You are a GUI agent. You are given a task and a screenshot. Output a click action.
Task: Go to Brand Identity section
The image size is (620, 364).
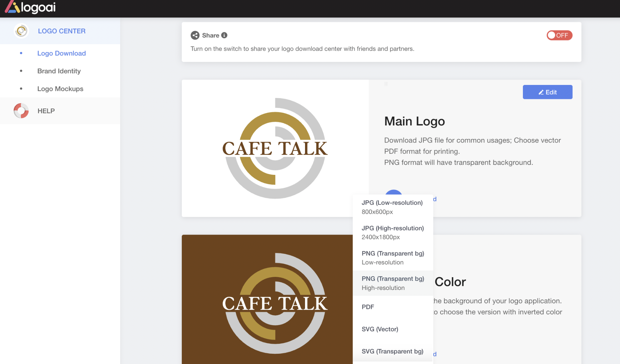(x=59, y=71)
